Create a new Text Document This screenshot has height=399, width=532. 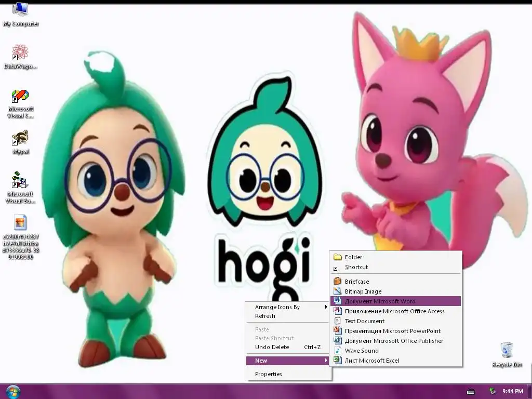[x=395, y=321]
